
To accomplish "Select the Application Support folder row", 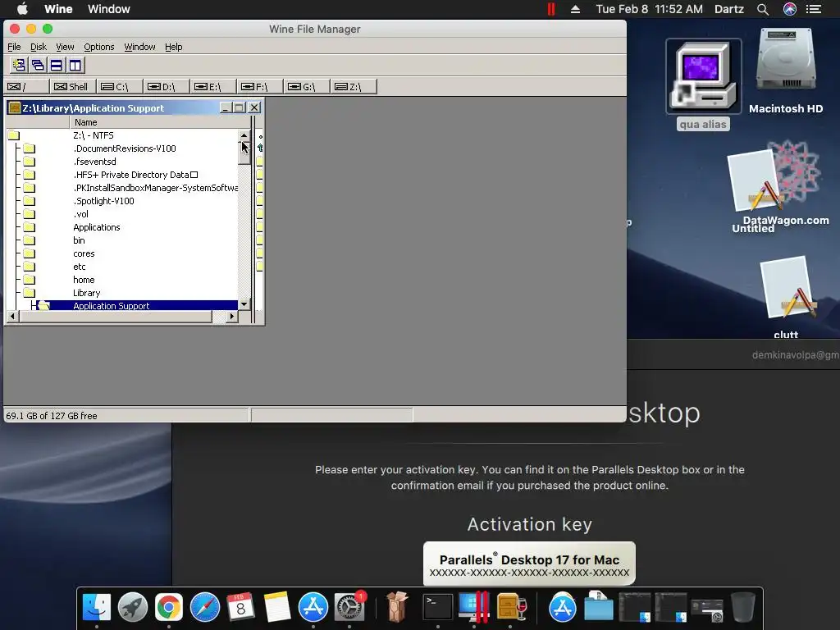I will [122, 306].
